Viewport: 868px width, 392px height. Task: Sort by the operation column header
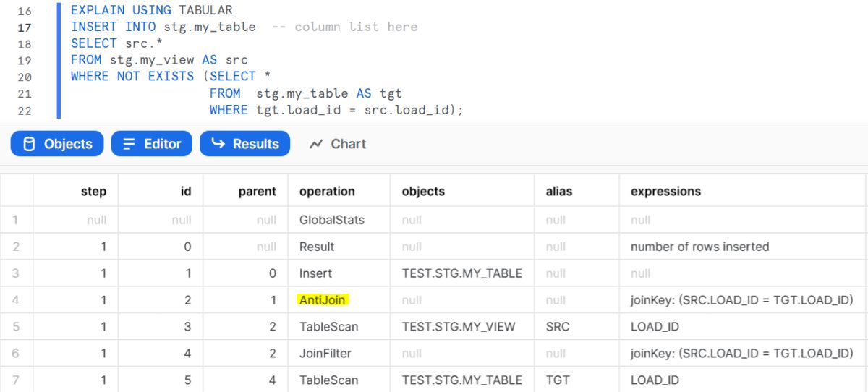(327, 192)
